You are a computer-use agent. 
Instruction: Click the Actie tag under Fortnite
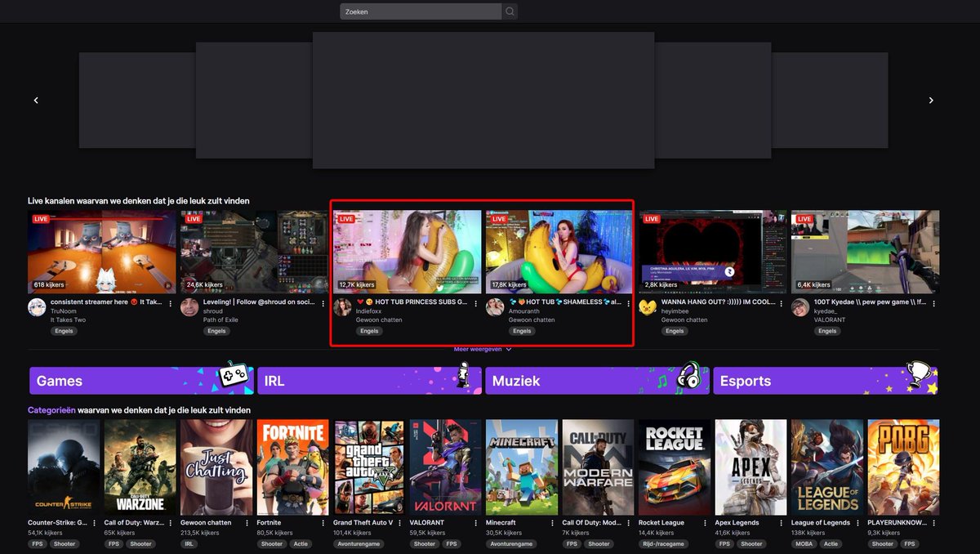[x=301, y=543]
